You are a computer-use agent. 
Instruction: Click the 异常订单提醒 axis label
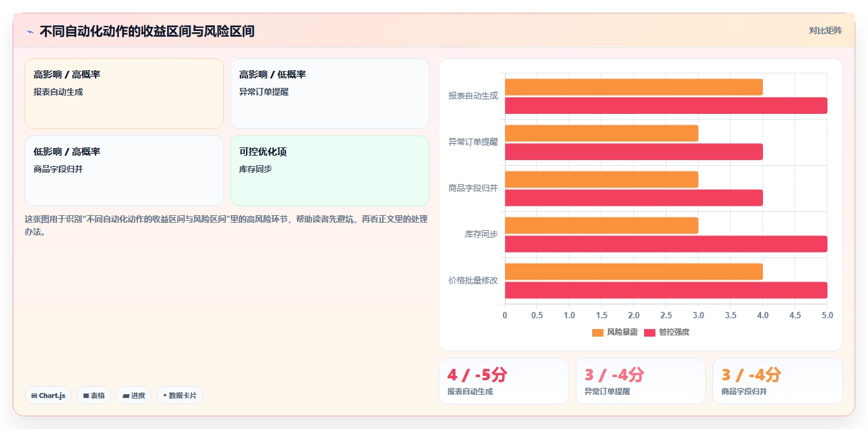tap(473, 142)
